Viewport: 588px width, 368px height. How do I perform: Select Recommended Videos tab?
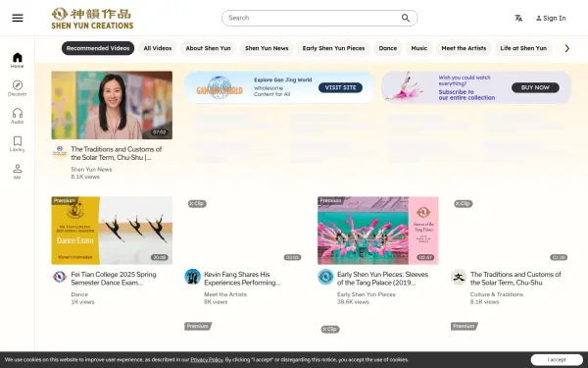click(x=98, y=48)
